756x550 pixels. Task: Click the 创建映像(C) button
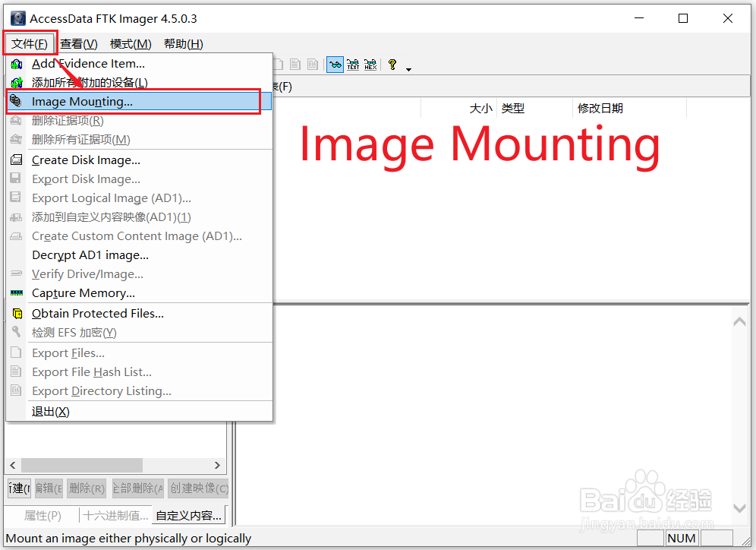[199, 488]
